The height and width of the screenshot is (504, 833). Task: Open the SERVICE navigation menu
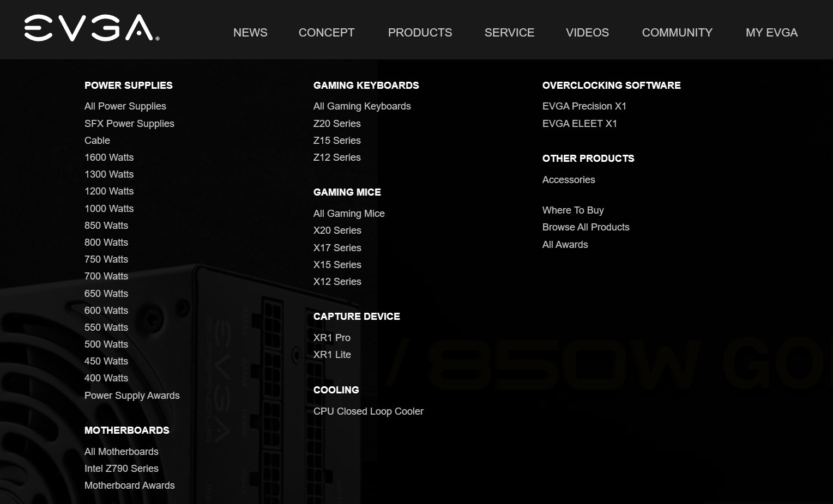(x=509, y=33)
